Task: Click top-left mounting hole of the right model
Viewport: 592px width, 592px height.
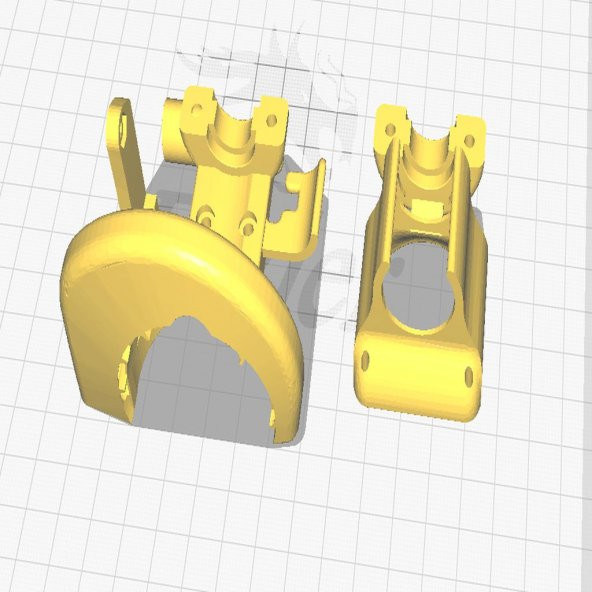Action: point(390,130)
